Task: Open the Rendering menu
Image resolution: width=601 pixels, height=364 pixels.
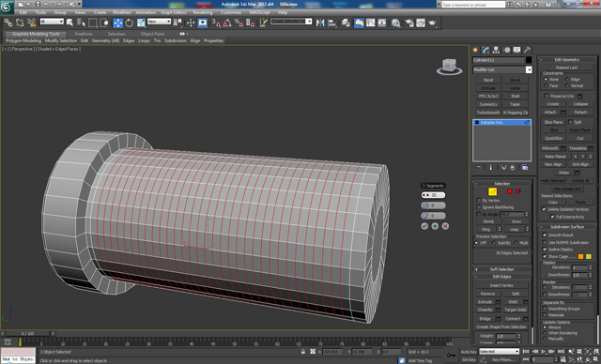Action: pos(203,12)
